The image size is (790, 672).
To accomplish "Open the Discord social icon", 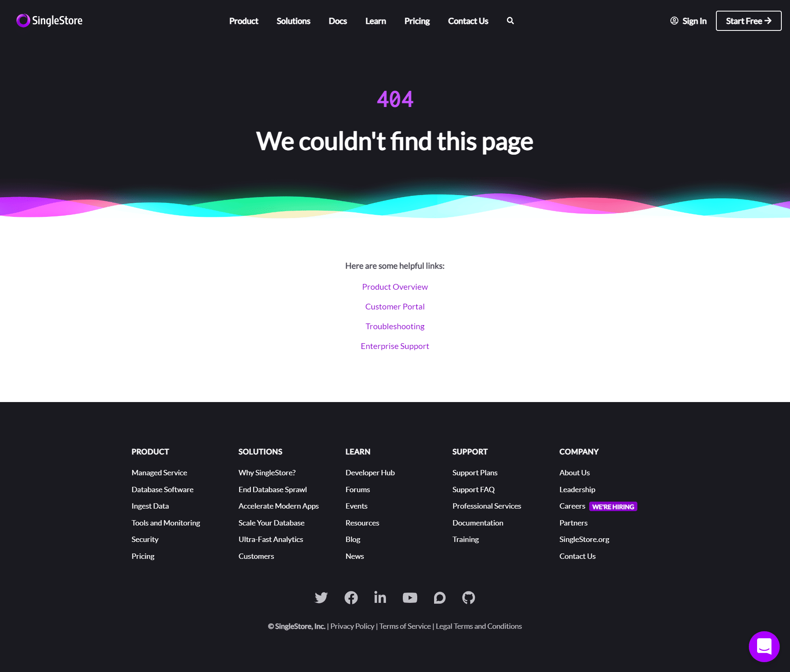I will (439, 598).
